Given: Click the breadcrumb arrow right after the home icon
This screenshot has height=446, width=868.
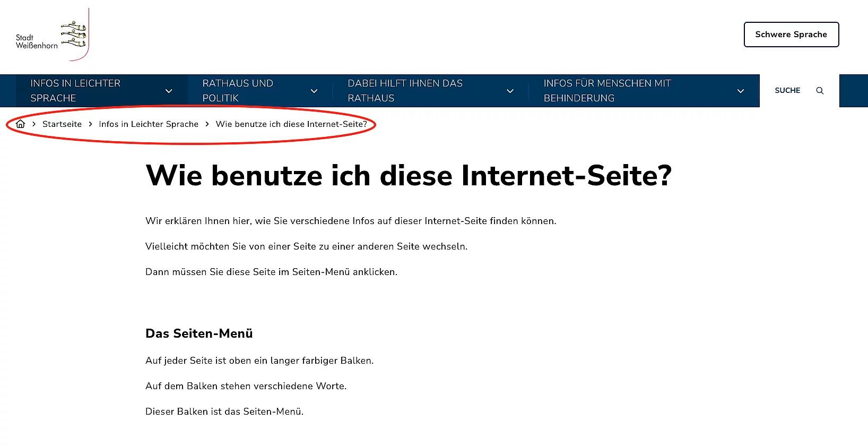Looking at the screenshot, I should (x=34, y=124).
